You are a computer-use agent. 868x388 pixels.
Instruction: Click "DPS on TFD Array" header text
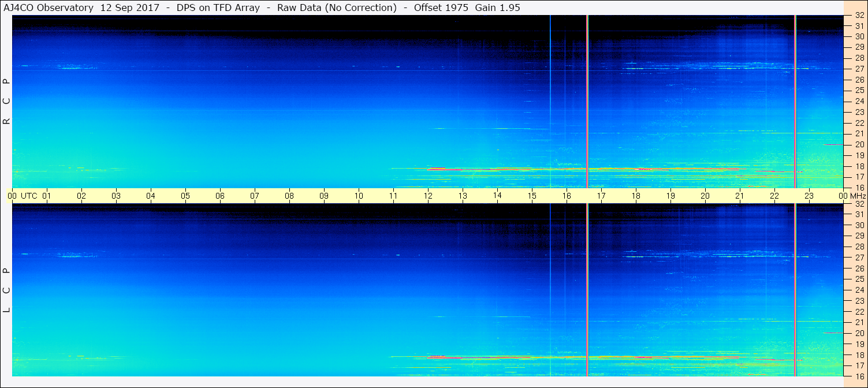pos(218,8)
